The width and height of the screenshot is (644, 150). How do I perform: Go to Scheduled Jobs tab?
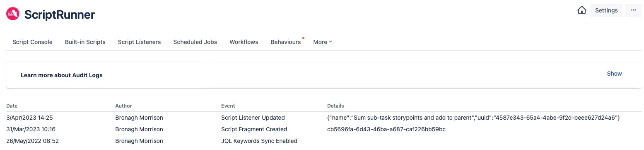(195, 42)
